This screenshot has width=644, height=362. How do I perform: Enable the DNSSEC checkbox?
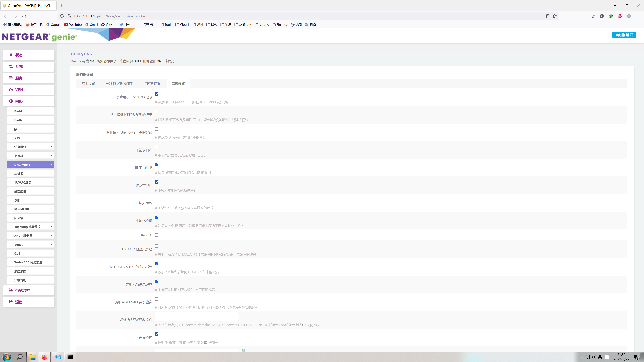(157, 235)
